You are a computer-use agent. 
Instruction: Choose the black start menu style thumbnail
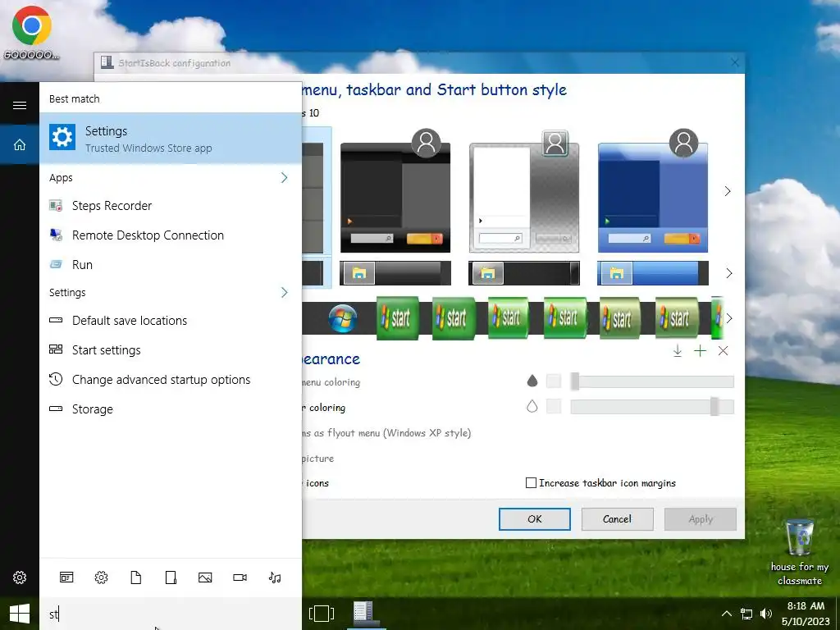(x=395, y=191)
